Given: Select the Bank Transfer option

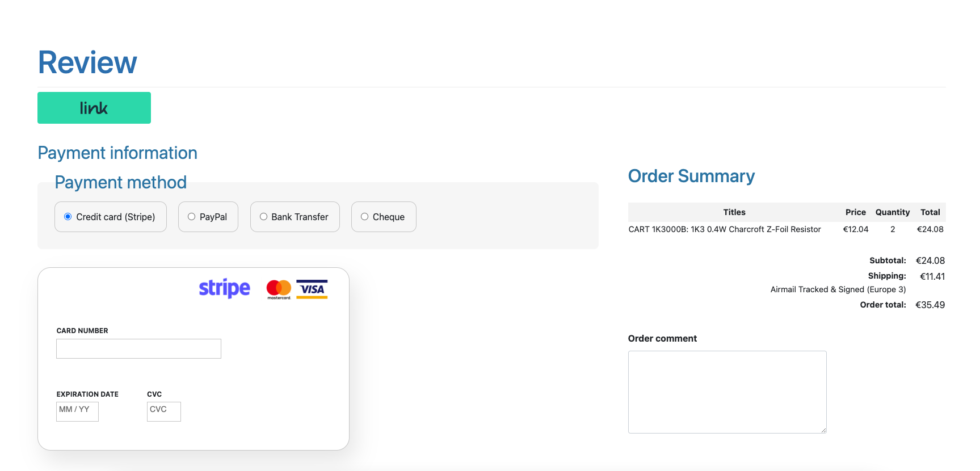Looking at the screenshot, I should click(x=264, y=217).
